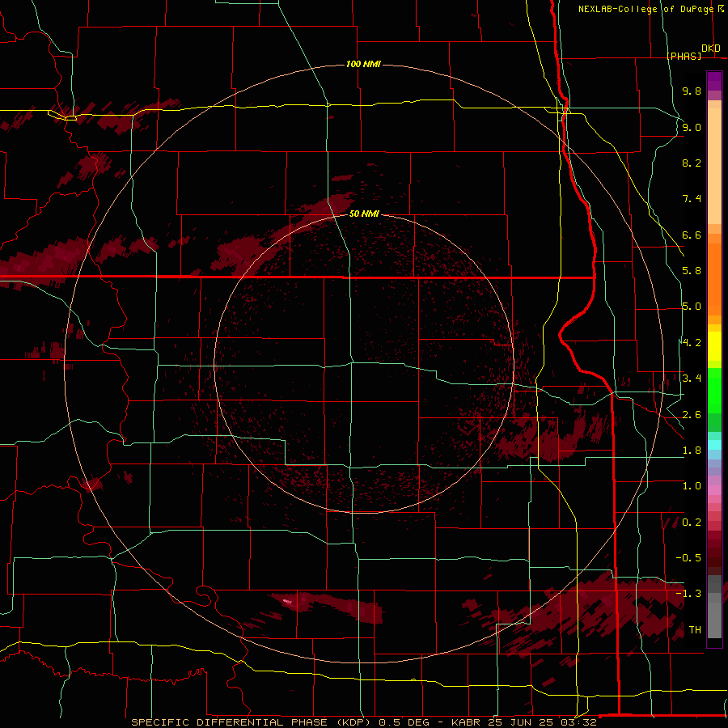Image resolution: width=728 pixels, height=728 pixels.
Task: Click the NEXLAB-College of DuPage credit text
Action: (645, 9)
